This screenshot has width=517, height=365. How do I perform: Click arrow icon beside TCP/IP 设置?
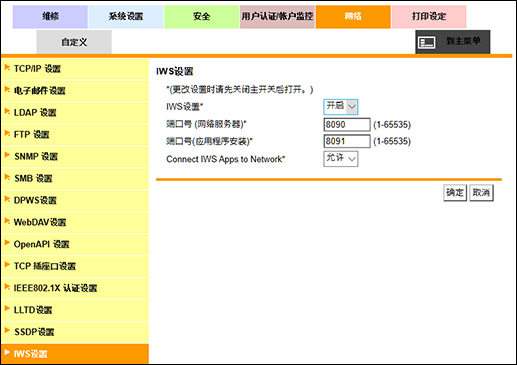[7, 68]
